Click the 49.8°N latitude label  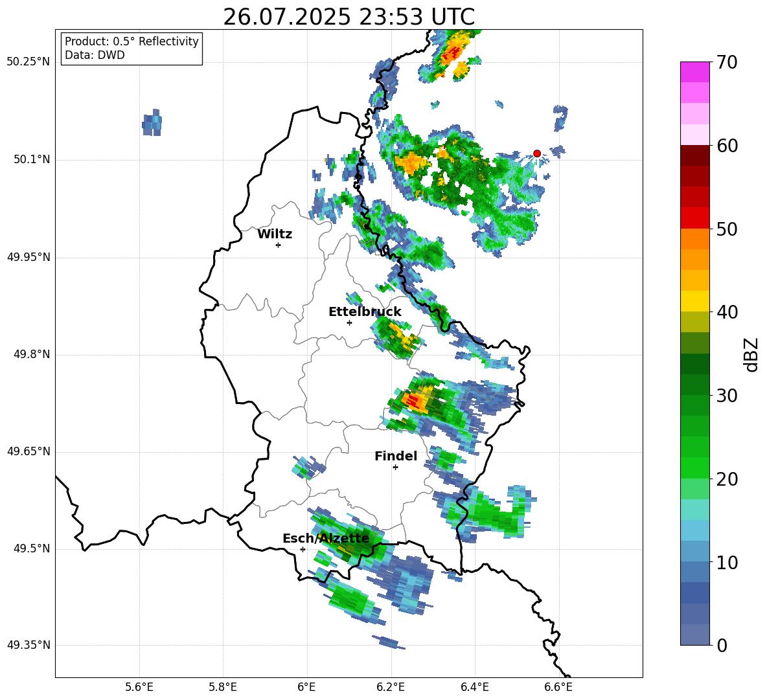pyautogui.click(x=32, y=354)
